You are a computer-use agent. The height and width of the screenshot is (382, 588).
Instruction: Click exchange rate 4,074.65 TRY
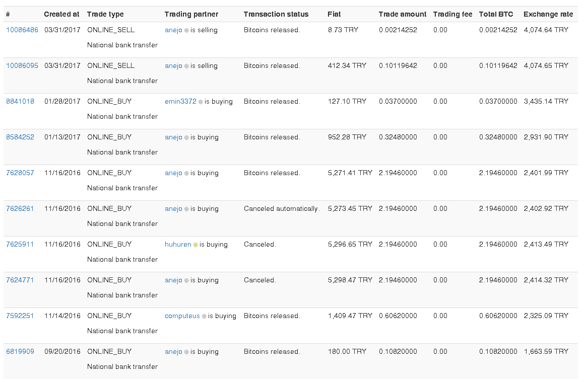tap(546, 65)
